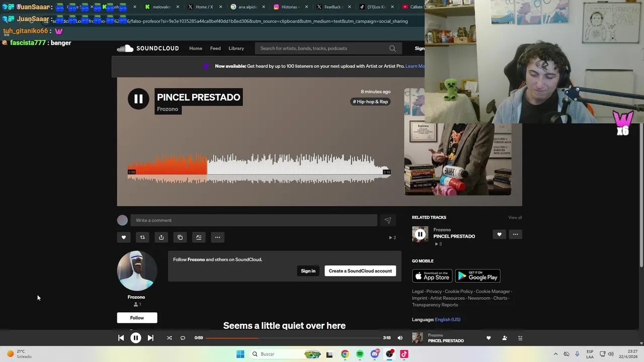
Task: Open the three-dot more menu under the comment box
Action: (x=217, y=237)
